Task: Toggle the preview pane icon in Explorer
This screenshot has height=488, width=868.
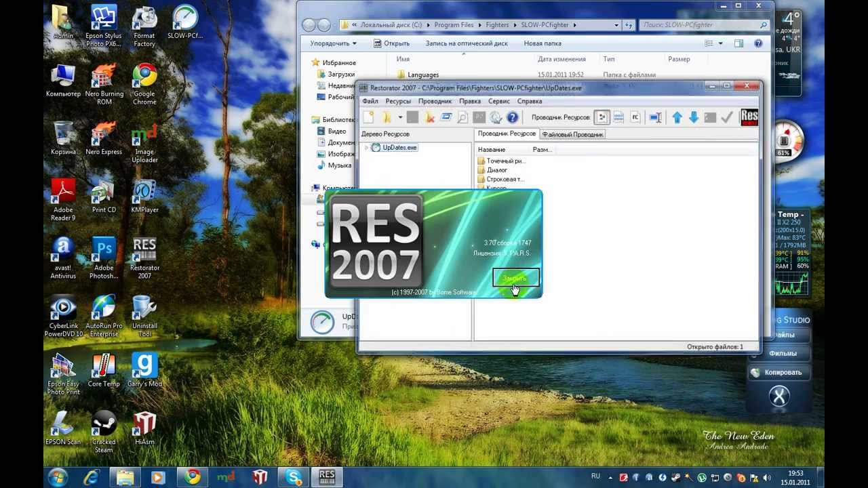Action: [738, 43]
